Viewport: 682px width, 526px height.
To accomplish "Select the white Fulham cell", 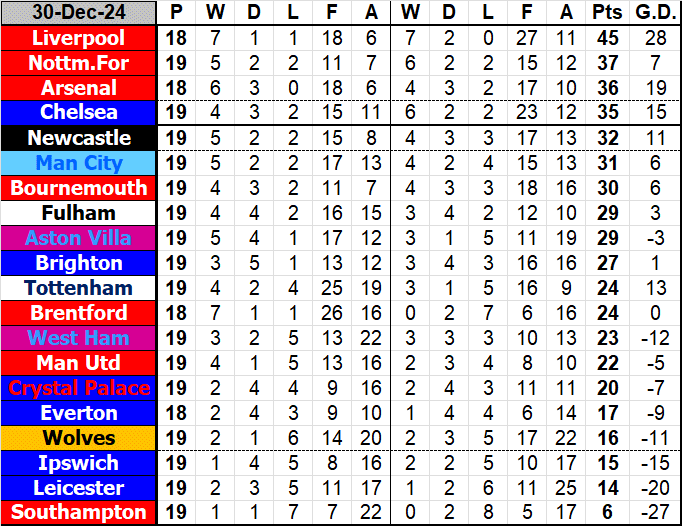I will (x=79, y=213).
